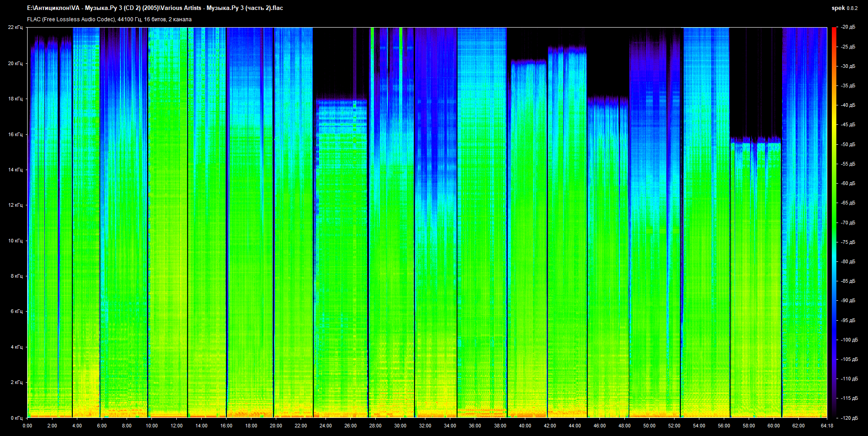Image resolution: width=868 pixels, height=436 pixels.
Task: Click the 22 кГц frequency label
Action: click(15, 28)
